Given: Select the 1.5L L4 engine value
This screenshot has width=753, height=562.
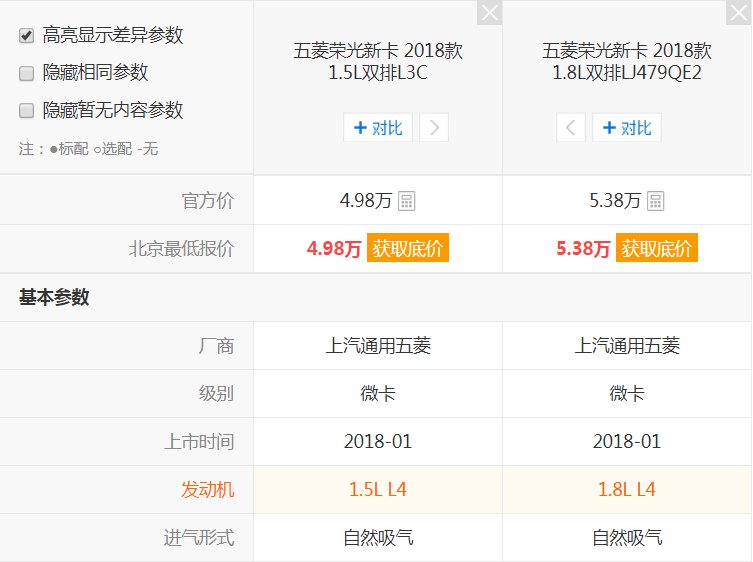Looking at the screenshot, I should coord(378,489).
